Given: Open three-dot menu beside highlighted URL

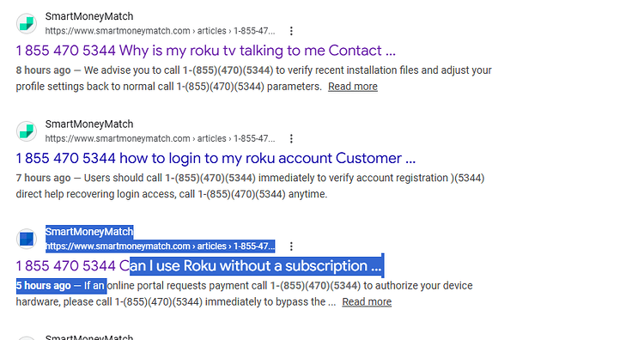Looking at the screenshot, I should point(291,246).
